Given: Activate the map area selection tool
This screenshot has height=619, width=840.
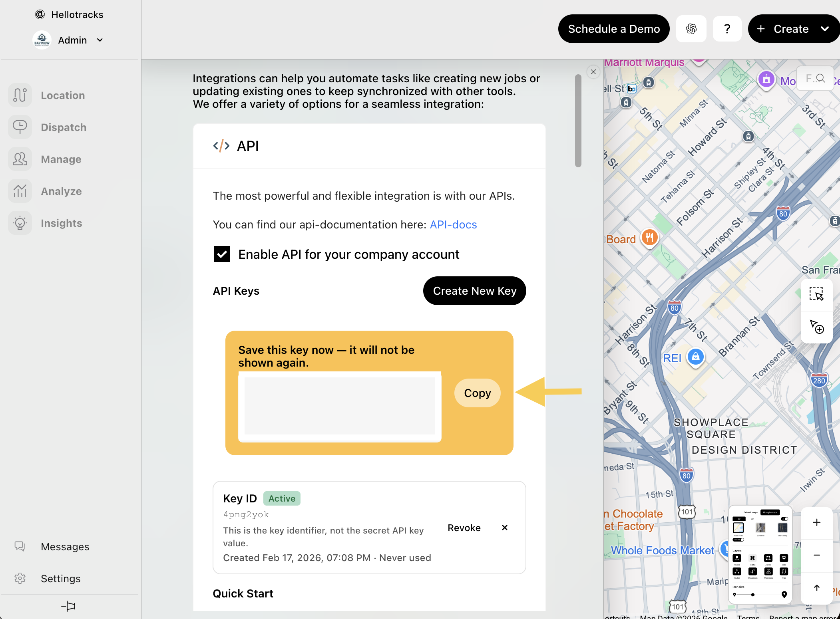Looking at the screenshot, I should pyautogui.click(x=816, y=294).
